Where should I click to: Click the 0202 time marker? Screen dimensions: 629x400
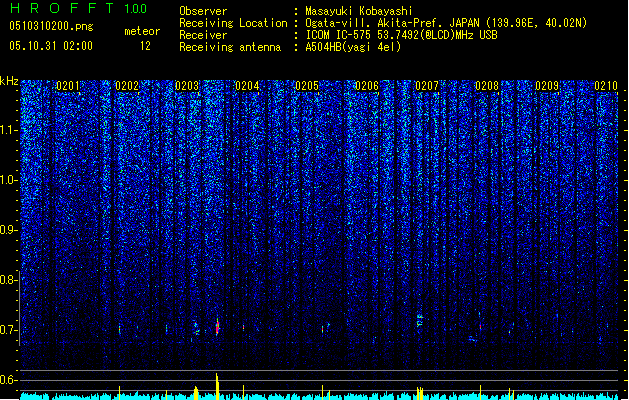click(x=127, y=86)
